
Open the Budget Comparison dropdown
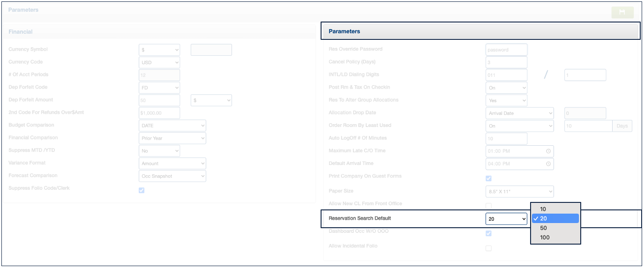tap(172, 126)
